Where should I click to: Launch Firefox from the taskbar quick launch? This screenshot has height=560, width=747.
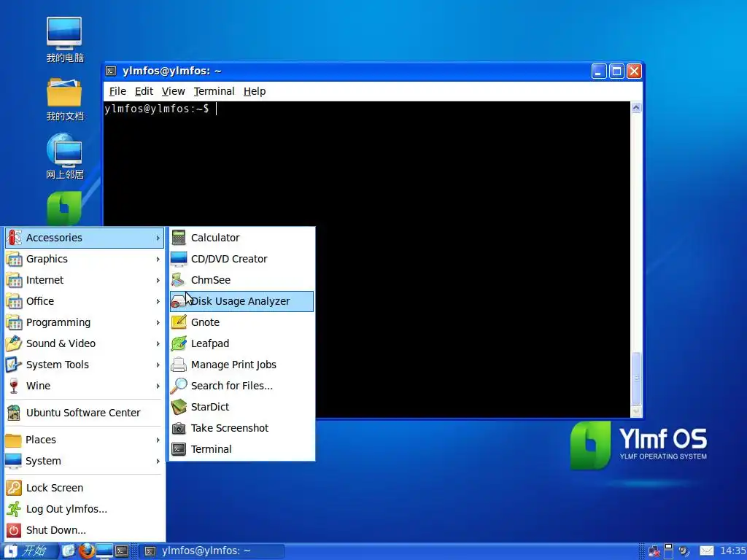click(x=86, y=551)
